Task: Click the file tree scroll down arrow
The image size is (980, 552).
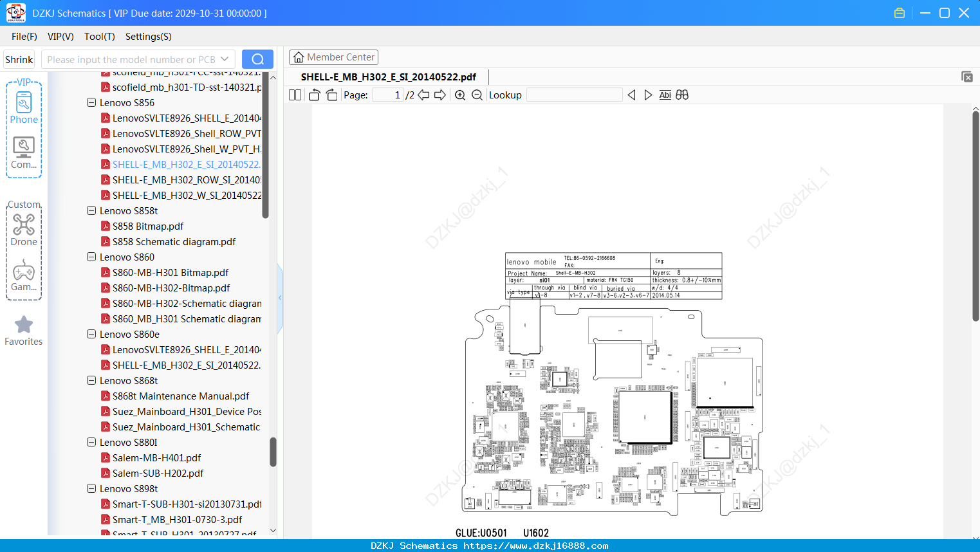Action: [273, 531]
